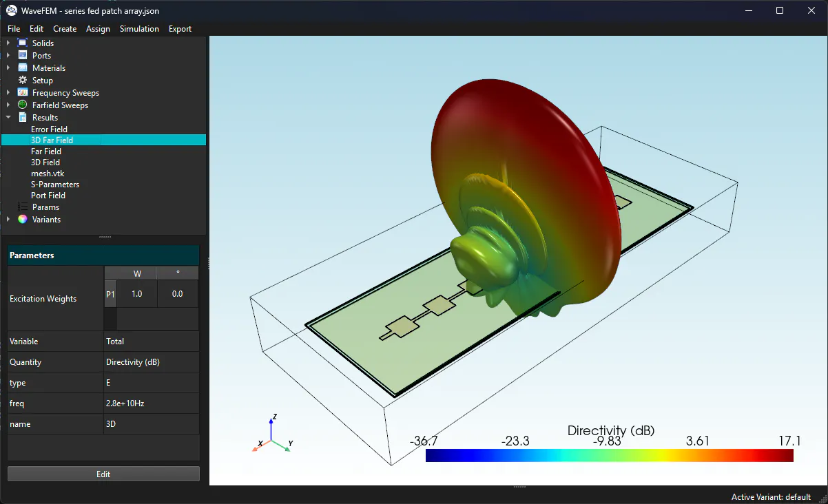Expand the Solids tree node
828x504 pixels.
pos(8,43)
